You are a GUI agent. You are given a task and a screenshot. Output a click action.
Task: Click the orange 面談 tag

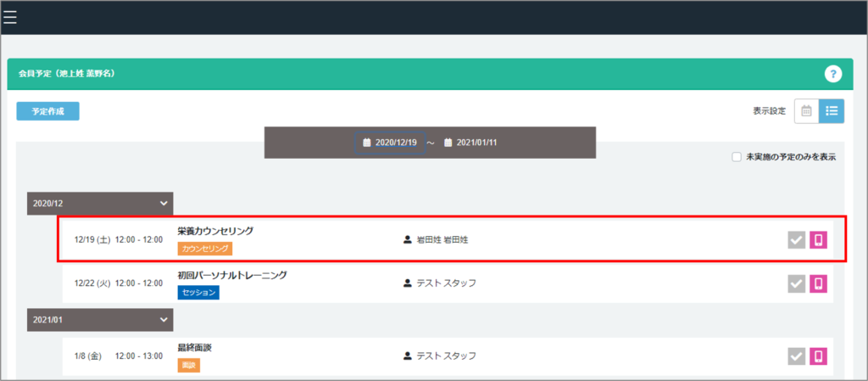coord(189,365)
